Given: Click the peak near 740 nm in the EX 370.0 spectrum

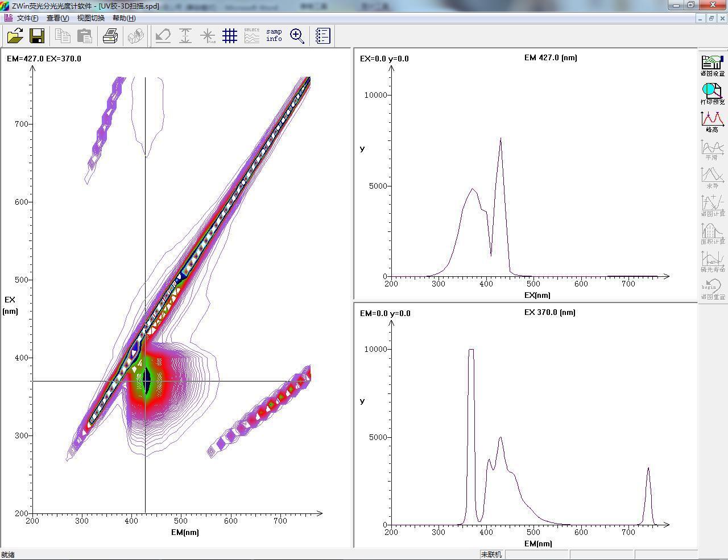Looking at the screenshot, I should tap(648, 469).
